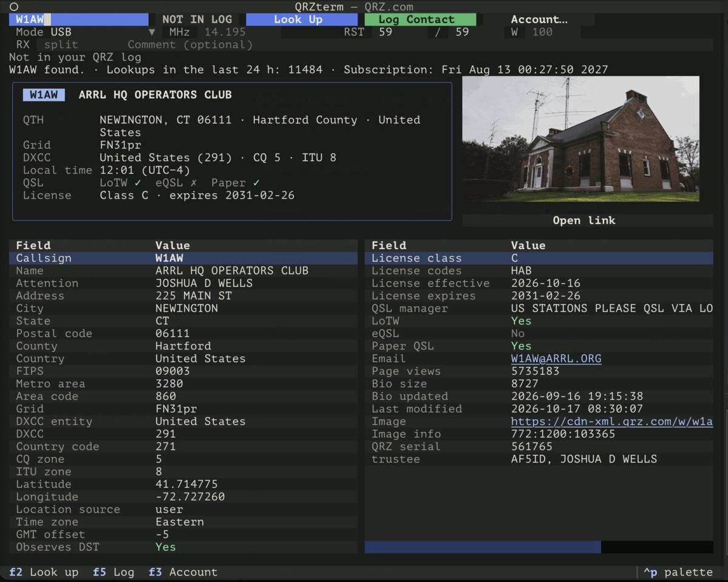This screenshot has height=582, width=728.
Task: Select the Observes DST row Yes
Action: [183, 546]
